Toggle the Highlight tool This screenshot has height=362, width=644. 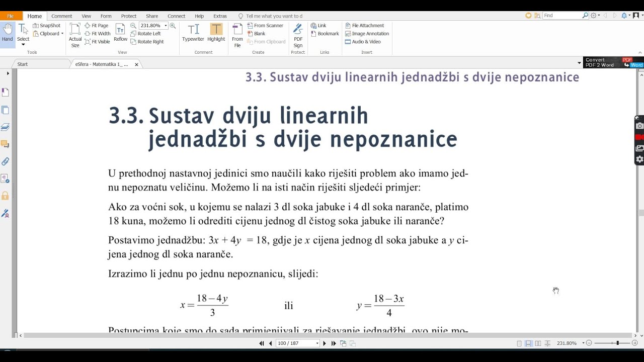click(216, 33)
